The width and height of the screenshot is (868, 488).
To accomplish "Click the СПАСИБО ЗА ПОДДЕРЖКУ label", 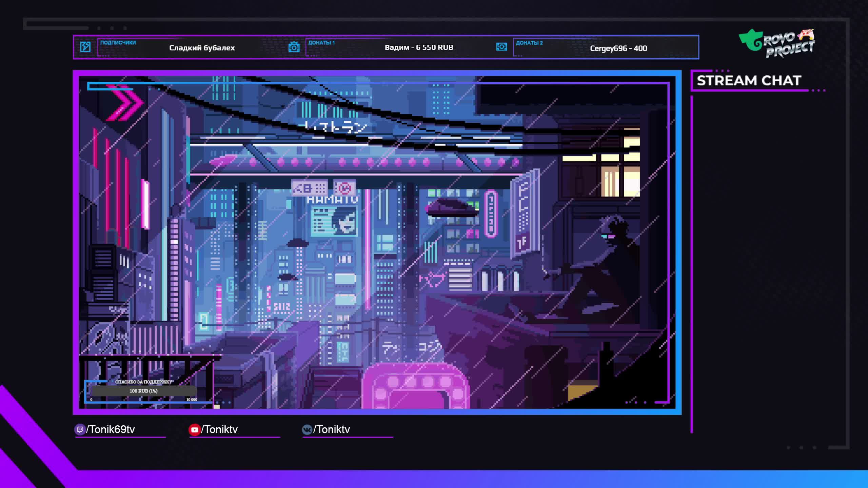I will [143, 382].
